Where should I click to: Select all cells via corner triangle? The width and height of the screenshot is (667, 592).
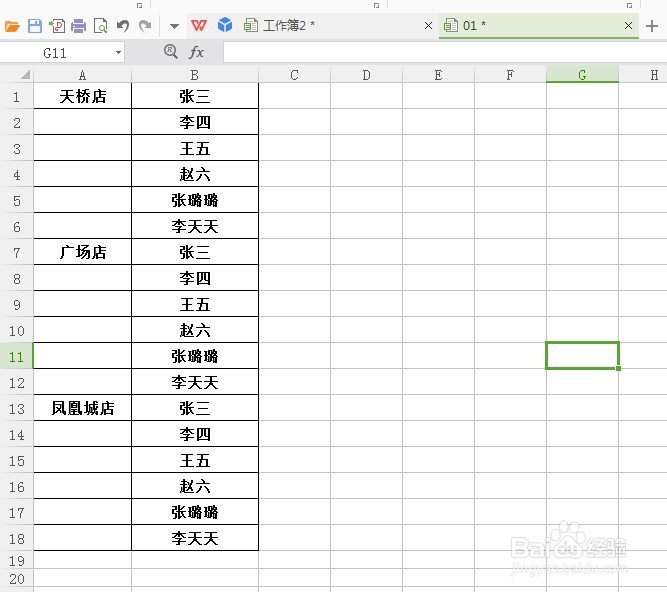click(x=25, y=75)
